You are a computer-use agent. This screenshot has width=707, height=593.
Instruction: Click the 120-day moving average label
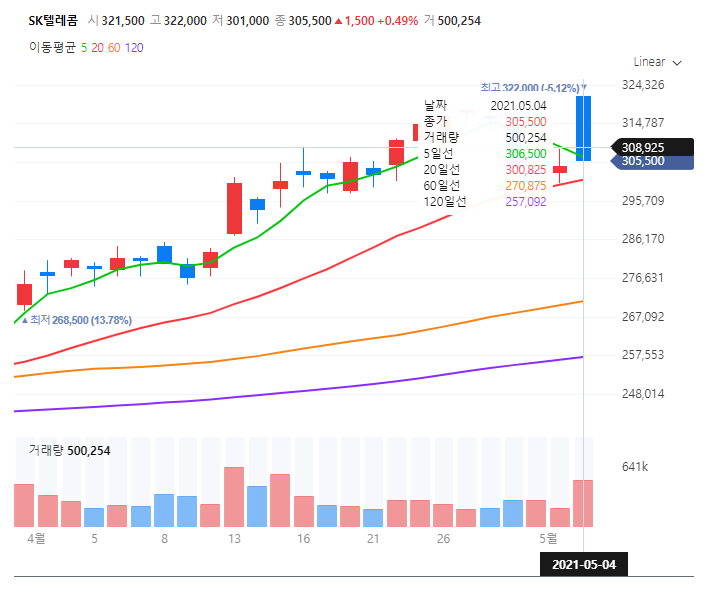[x=134, y=48]
